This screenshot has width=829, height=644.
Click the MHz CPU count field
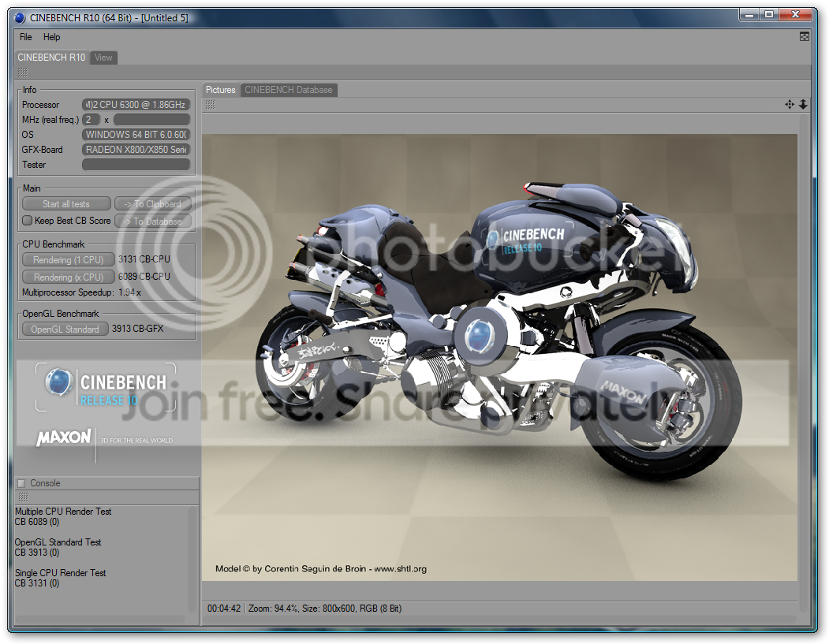coord(91,119)
